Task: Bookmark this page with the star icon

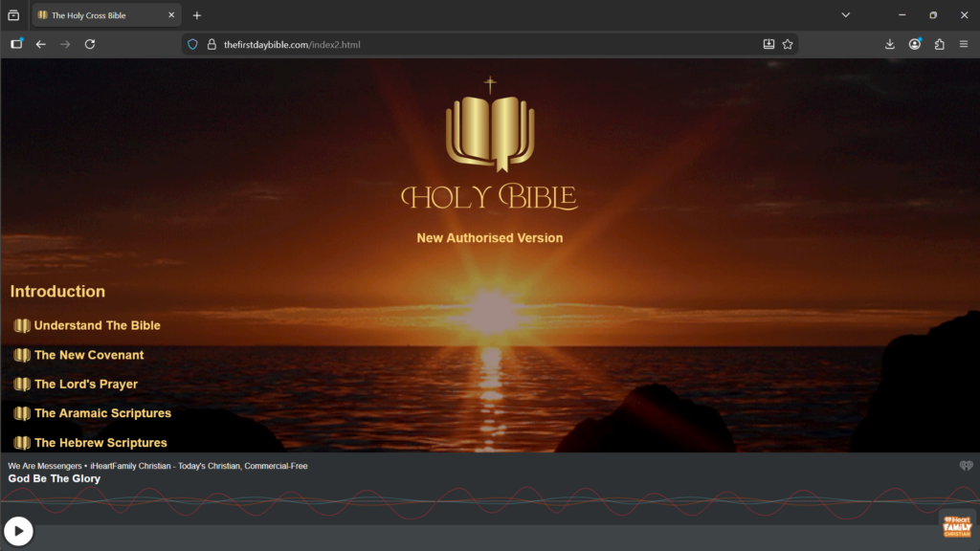Action: 788,44
